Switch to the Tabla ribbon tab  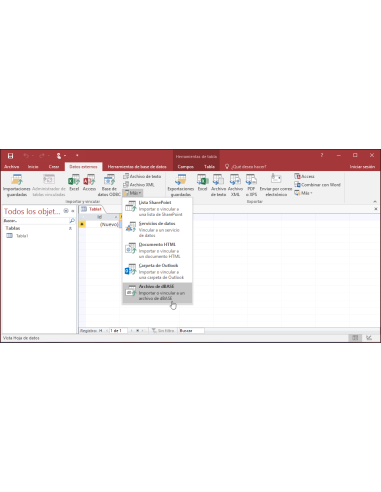(209, 167)
